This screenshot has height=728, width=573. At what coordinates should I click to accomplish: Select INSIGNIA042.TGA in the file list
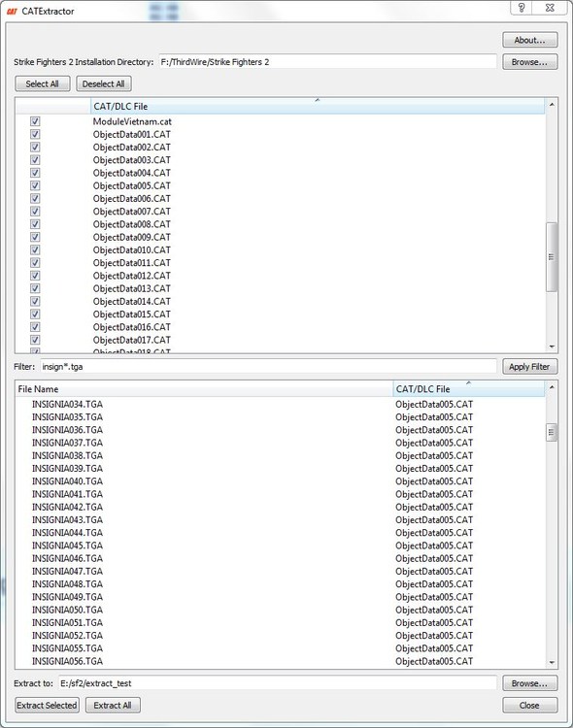coord(67,507)
